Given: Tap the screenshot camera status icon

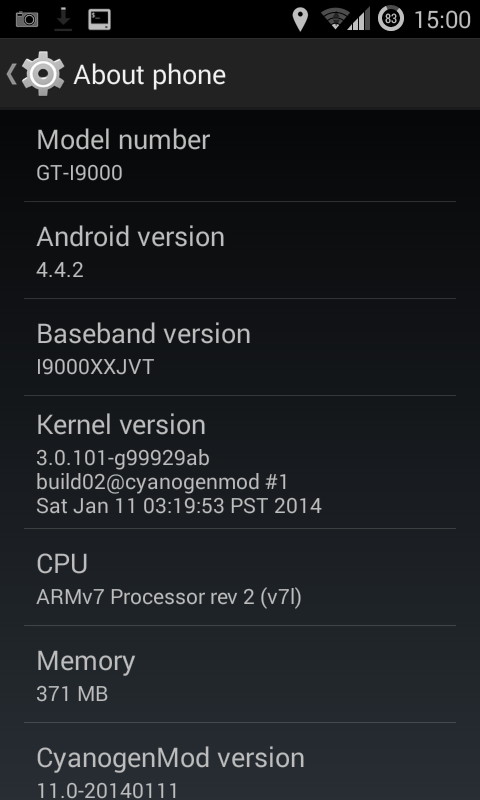Looking at the screenshot, I should 27,19.
